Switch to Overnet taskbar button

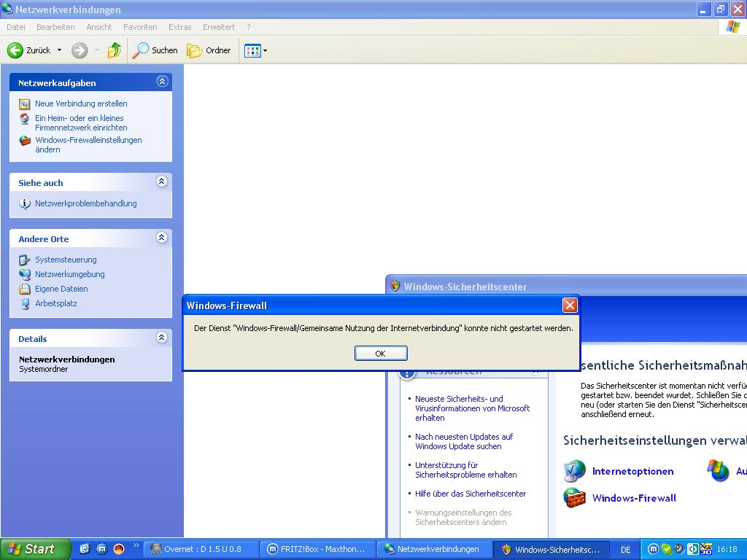[201, 550]
